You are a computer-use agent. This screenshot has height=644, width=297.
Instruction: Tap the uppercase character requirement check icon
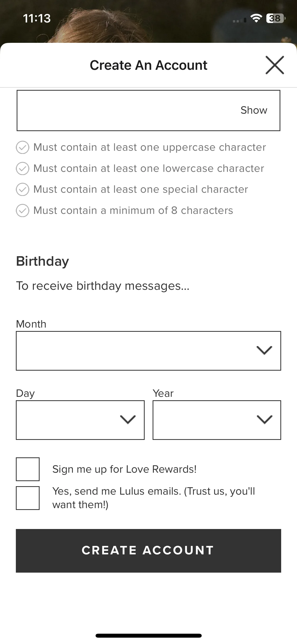tap(22, 147)
